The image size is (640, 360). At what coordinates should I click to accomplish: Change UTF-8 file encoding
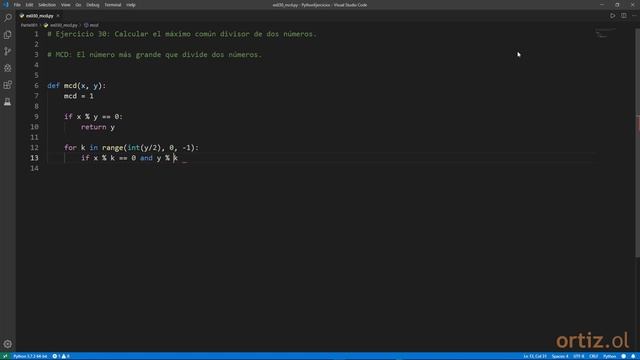[x=579, y=356]
